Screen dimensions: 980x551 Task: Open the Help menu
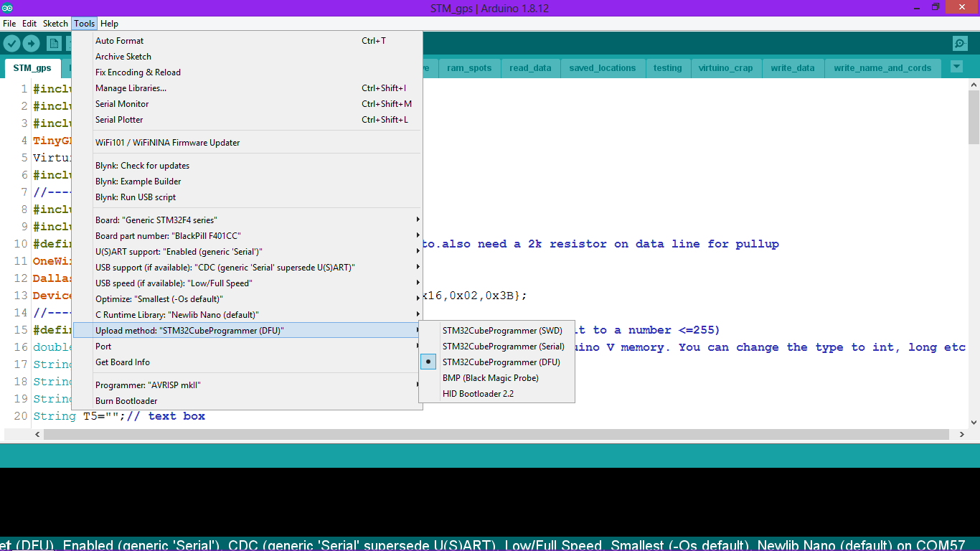click(109, 24)
